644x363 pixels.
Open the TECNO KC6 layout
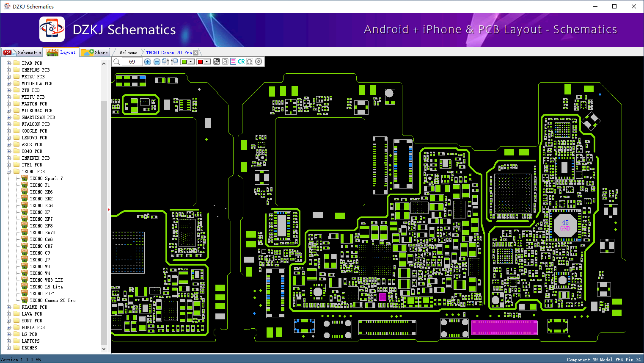tap(41, 205)
